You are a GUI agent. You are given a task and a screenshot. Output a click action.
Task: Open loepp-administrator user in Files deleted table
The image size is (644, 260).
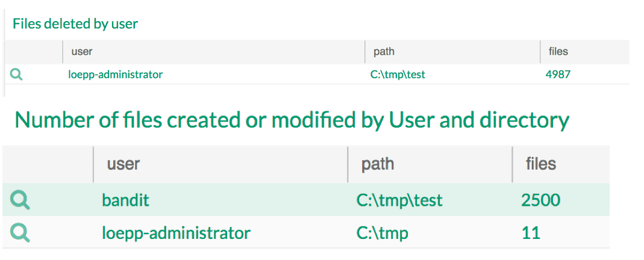[x=115, y=75]
